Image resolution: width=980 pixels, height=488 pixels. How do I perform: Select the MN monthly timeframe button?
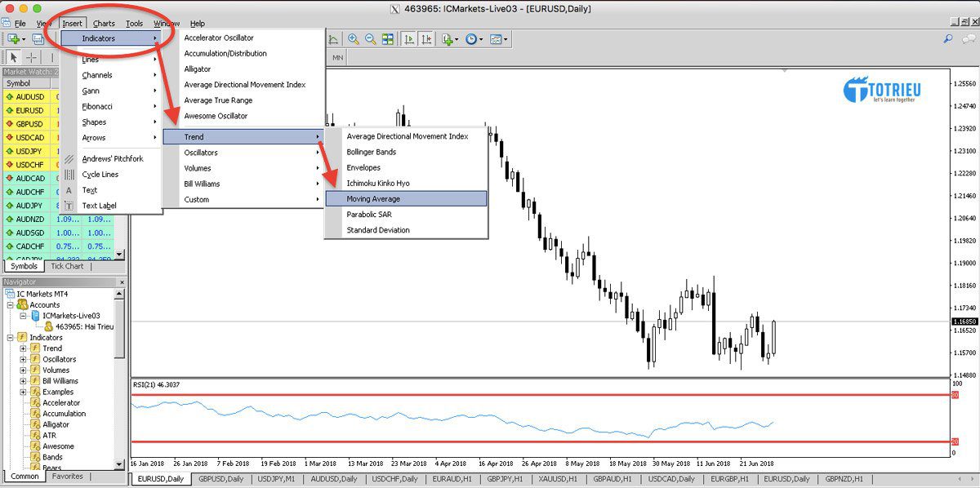337,58
